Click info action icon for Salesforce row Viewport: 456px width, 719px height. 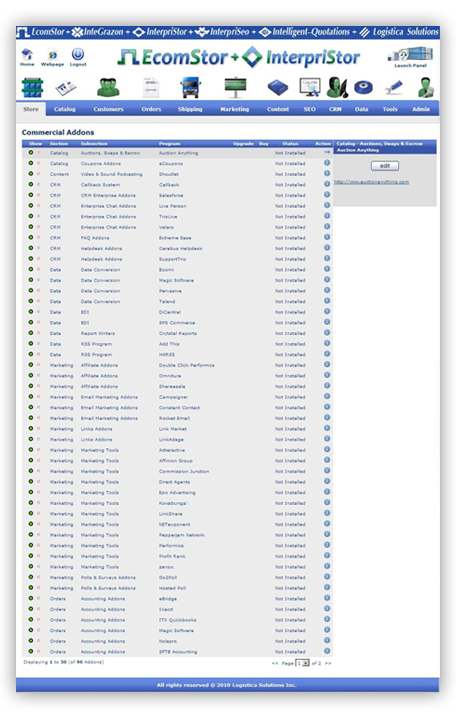click(327, 194)
